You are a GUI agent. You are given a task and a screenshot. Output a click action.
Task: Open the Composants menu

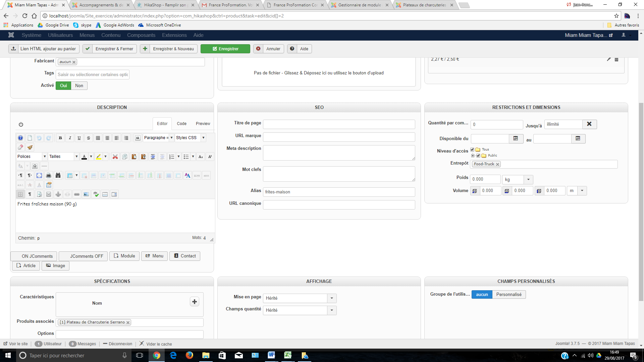coord(141,35)
